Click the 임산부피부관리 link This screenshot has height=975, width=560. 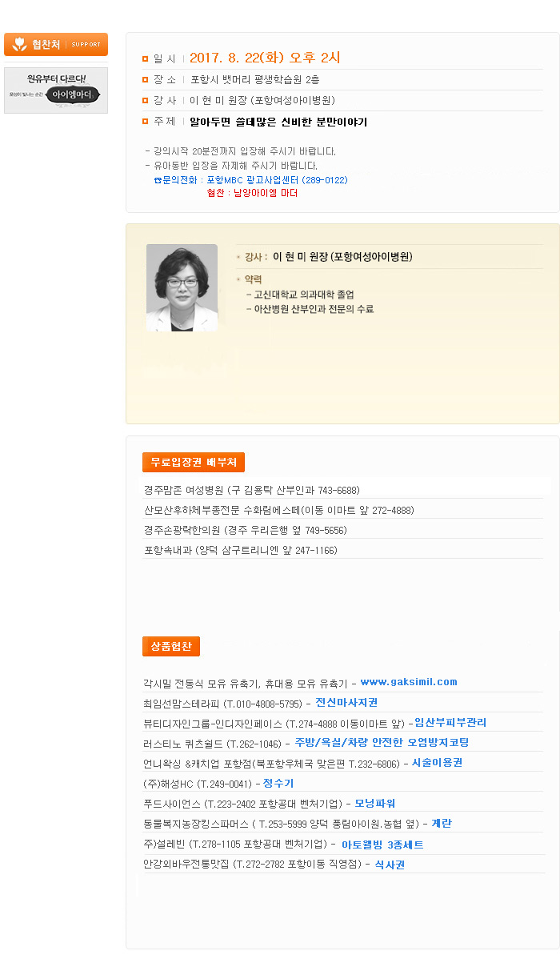(450, 722)
